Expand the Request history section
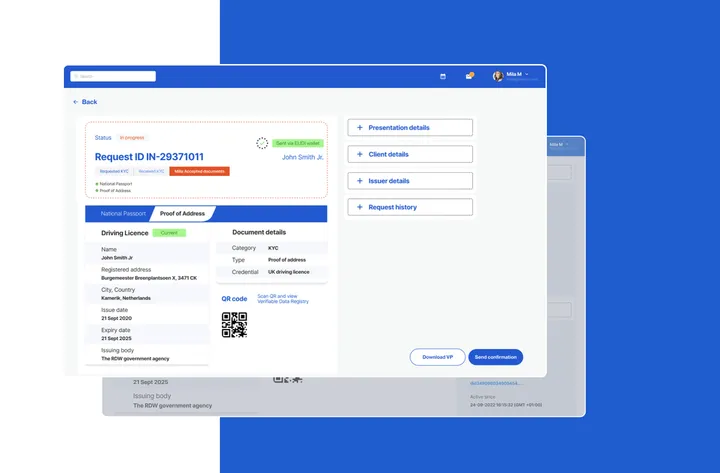Viewport: 720px width, 473px height. (x=410, y=207)
